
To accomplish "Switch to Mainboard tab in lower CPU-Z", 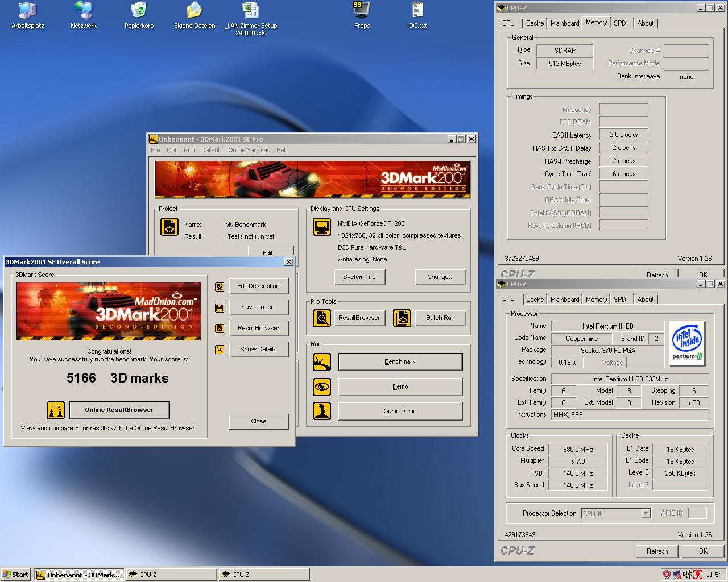I will click(565, 300).
